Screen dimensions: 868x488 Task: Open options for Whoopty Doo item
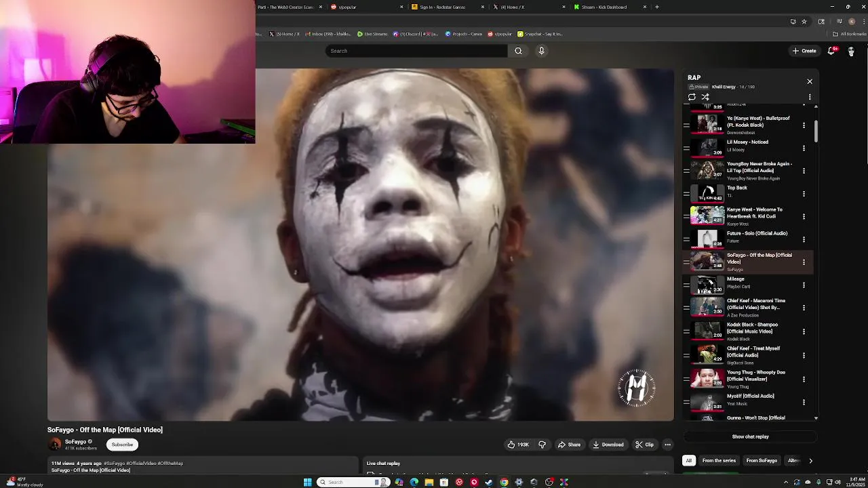[x=804, y=379]
